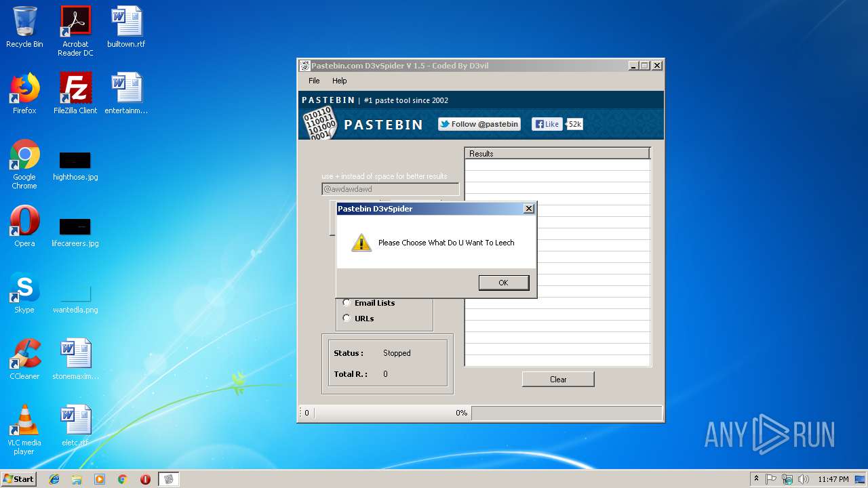Click the Results column header
Viewport: 868px width, 488px height.
tap(557, 154)
